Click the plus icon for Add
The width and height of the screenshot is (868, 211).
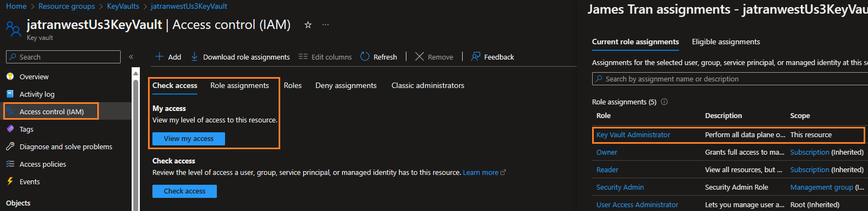(x=160, y=56)
